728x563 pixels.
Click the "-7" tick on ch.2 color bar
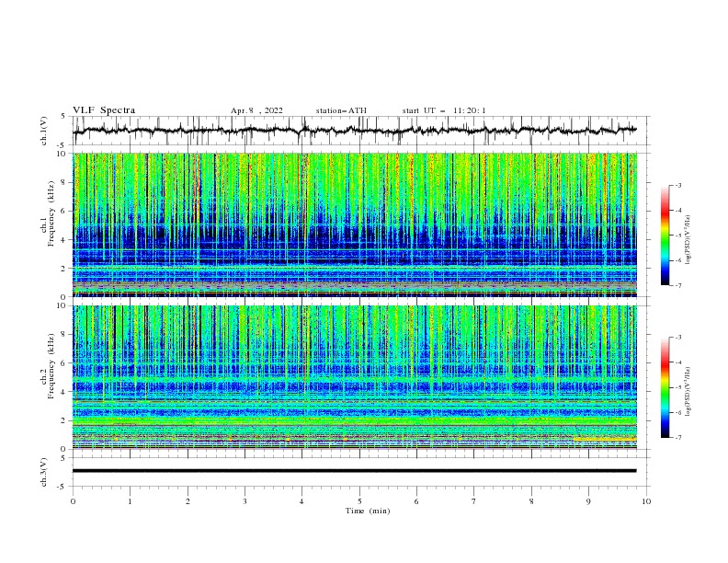[x=678, y=438]
